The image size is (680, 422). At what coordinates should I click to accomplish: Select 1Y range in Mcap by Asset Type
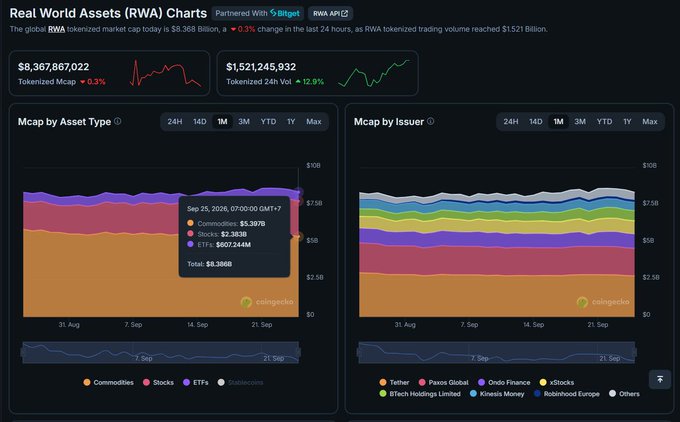coord(291,122)
